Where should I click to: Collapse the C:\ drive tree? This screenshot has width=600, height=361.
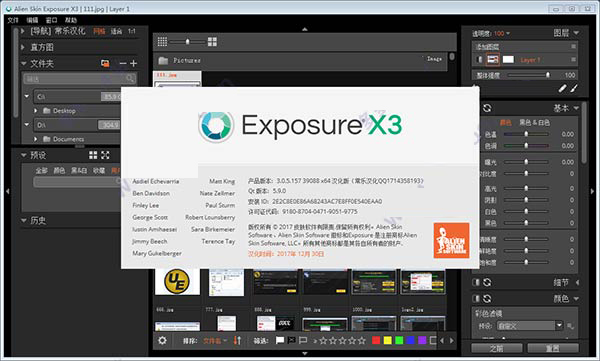pyautogui.click(x=26, y=96)
